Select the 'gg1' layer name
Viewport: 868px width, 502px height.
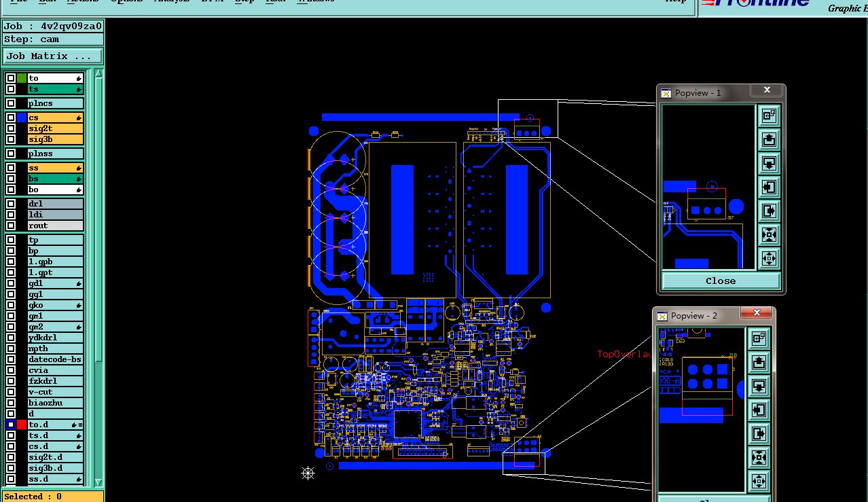tap(55, 294)
